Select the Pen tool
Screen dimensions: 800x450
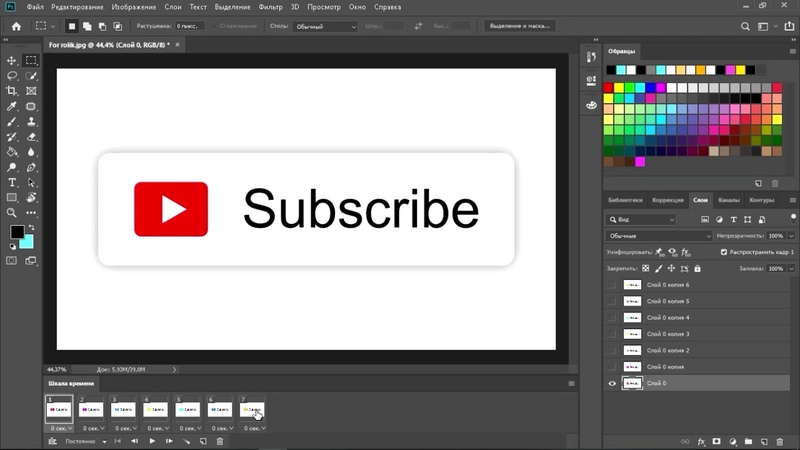click(x=31, y=167)
